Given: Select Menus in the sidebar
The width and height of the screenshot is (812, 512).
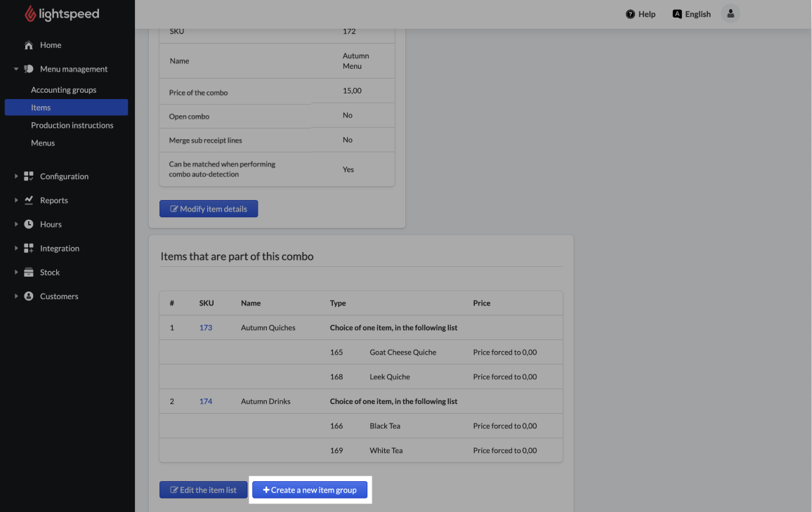Looking at the screenshot, I should coord(43,143).
